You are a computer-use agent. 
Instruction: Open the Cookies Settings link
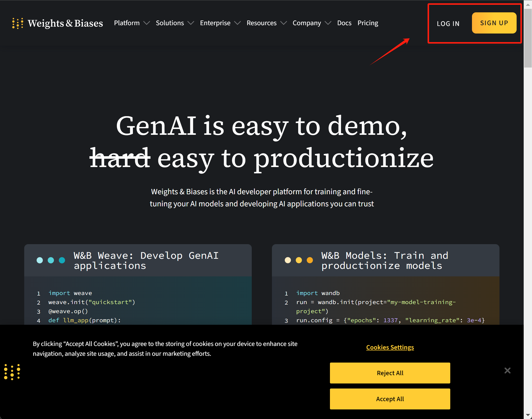tap(390, 347)
